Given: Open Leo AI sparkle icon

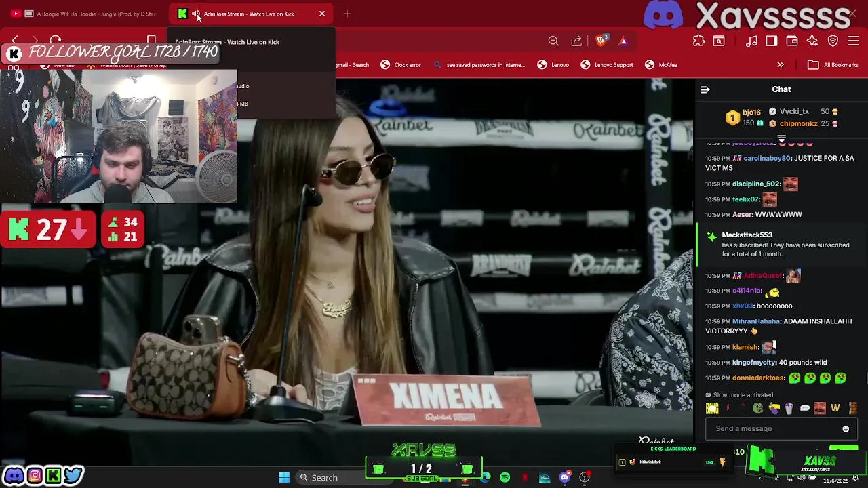Looking at the screenshot, I should tap(812, 41).
